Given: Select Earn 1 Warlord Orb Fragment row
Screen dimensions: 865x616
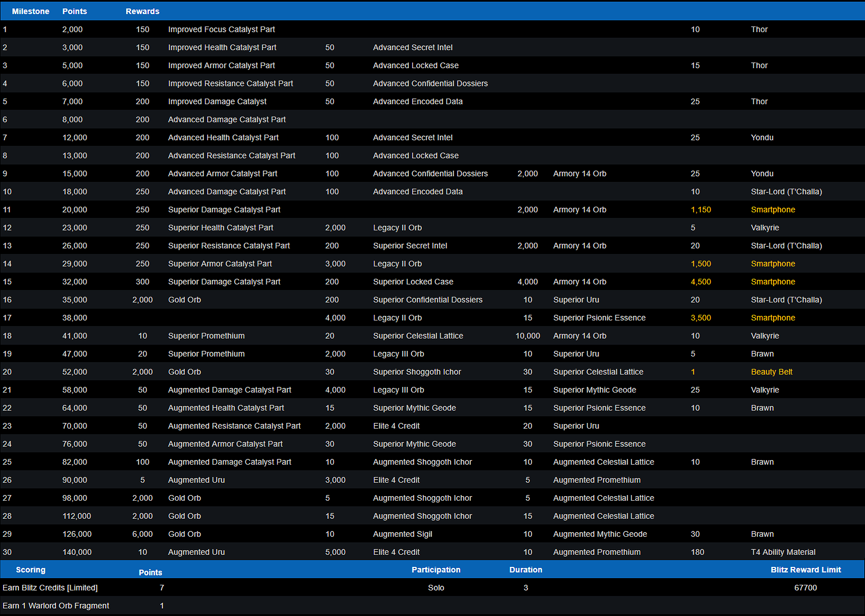Looking at the screenshot, I should click(56, 606).
